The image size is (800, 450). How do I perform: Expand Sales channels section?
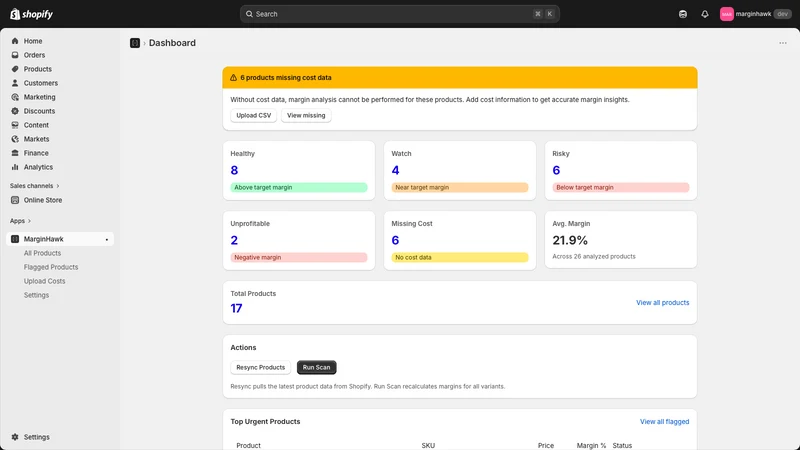pos(34,186)
